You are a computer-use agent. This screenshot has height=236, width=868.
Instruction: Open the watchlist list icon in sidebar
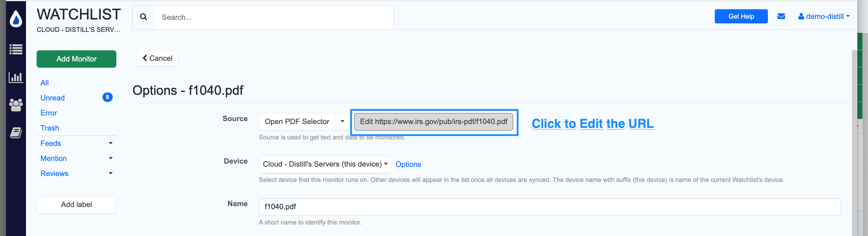pos(16,50)
